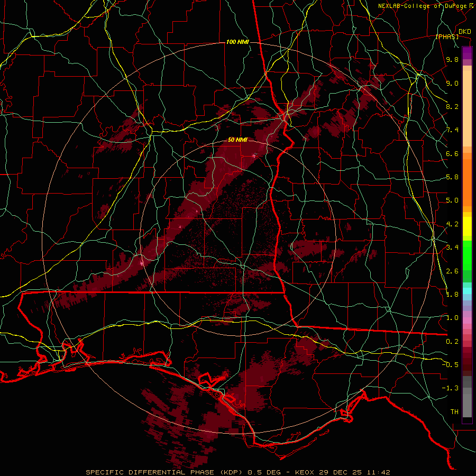476x476 pixels.
Task: Select the 4.2 legend value
Action: 452,224
